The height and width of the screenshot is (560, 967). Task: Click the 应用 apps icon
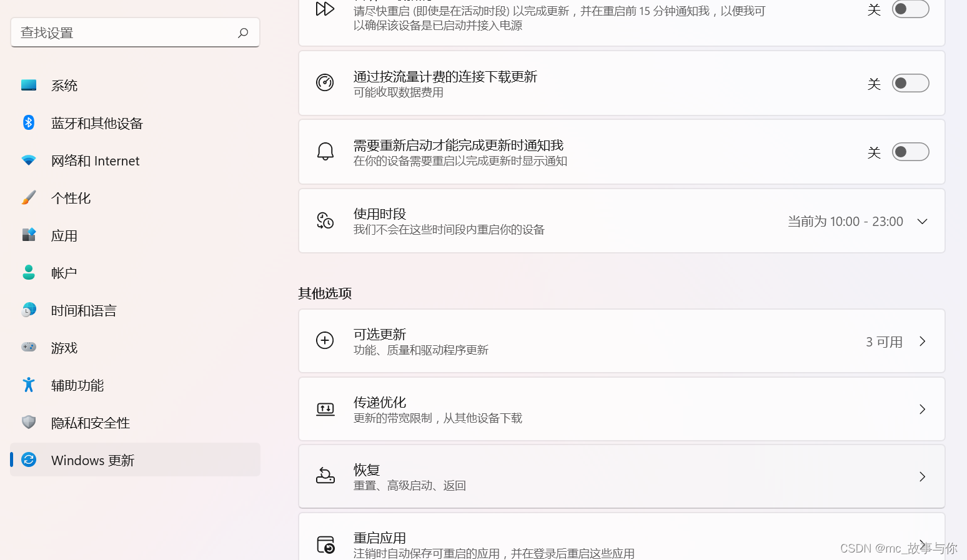click(x=29, y=235)
